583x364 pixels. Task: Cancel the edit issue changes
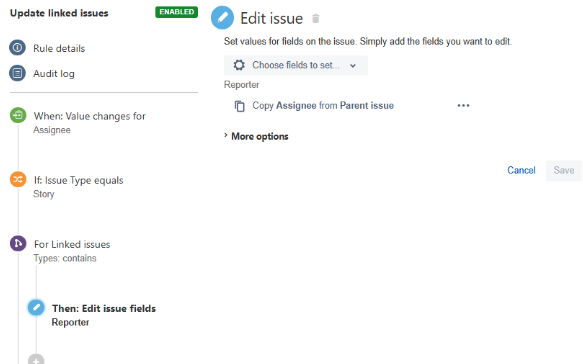(521, 170)
